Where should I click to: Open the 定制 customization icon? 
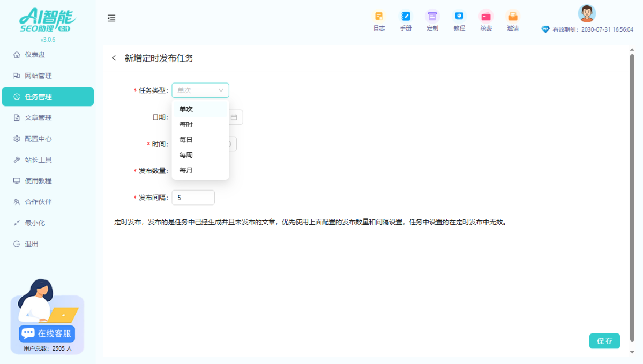pos(432,20)
